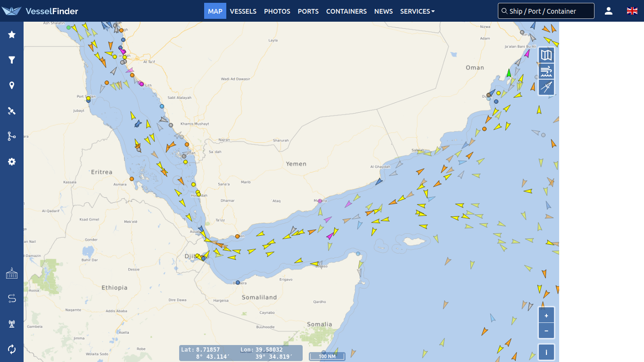This screenshot has width=644, height=362.
Task: Open the vessel filter funnel tool
Action: pyautogui.click(x=12, y=60)
